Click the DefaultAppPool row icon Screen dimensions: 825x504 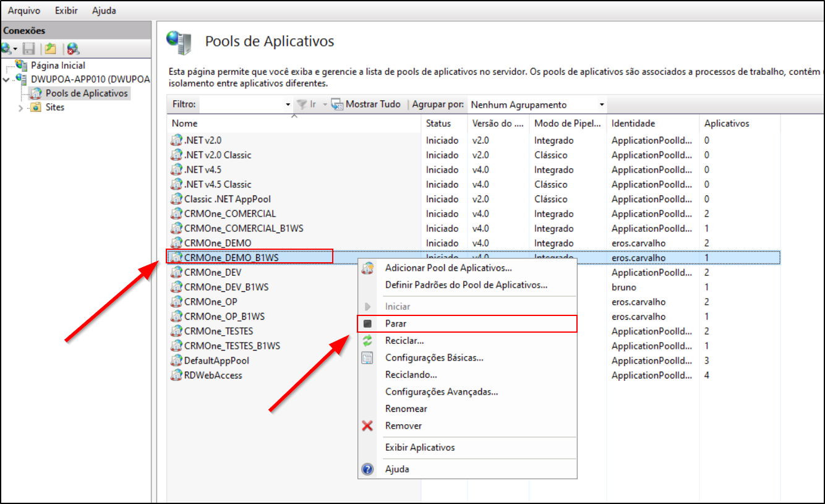177,361
